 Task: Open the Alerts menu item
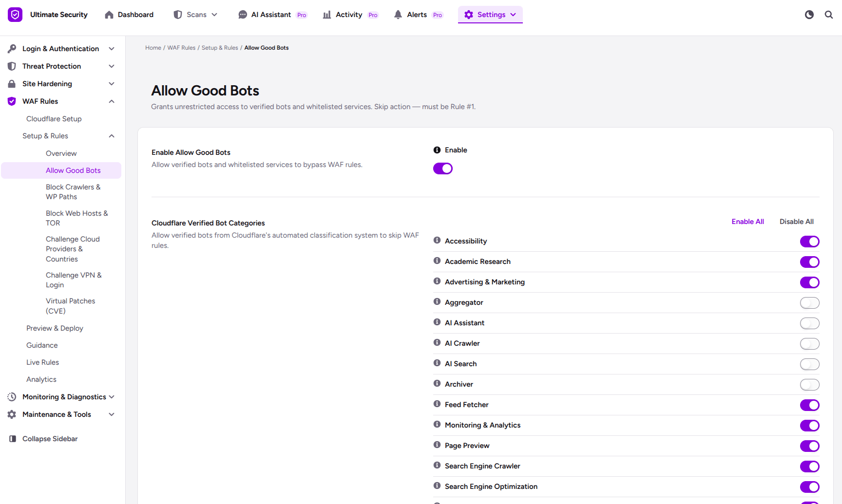coord(419,15)
